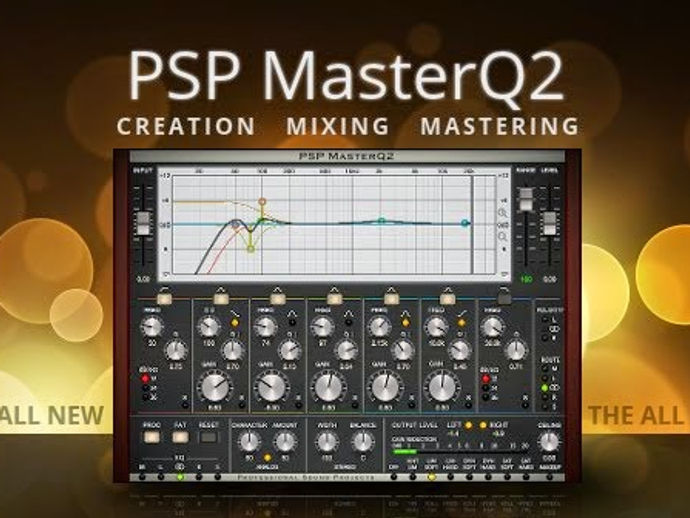
Task: Select the green stereo Route LED
Action: (x=545, y=388)
